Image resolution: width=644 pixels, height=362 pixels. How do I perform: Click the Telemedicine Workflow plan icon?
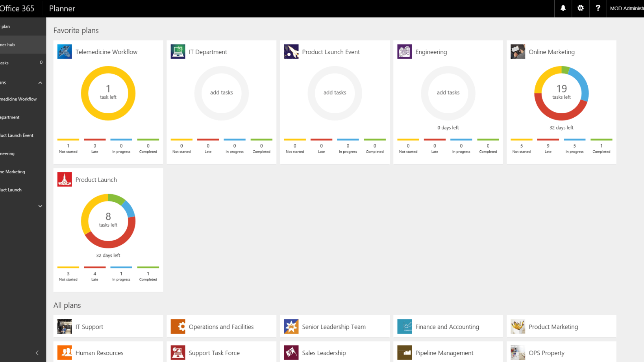65,52
